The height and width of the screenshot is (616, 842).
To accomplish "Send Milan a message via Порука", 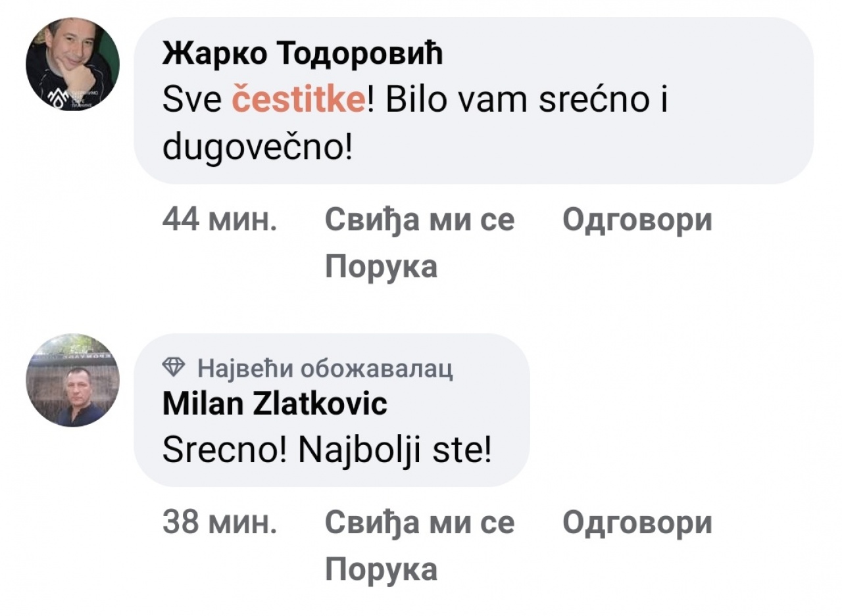I will [382, 569].
